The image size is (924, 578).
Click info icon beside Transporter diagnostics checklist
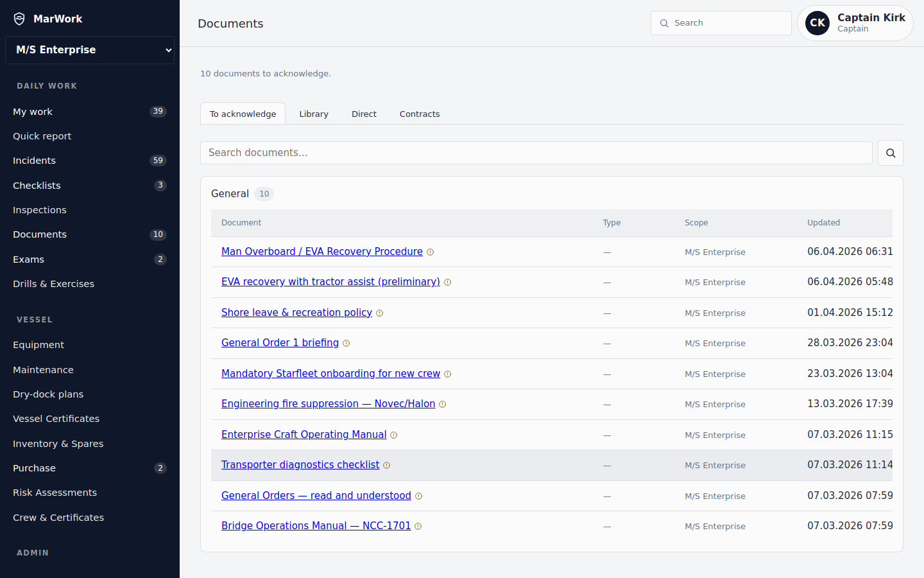387,466
